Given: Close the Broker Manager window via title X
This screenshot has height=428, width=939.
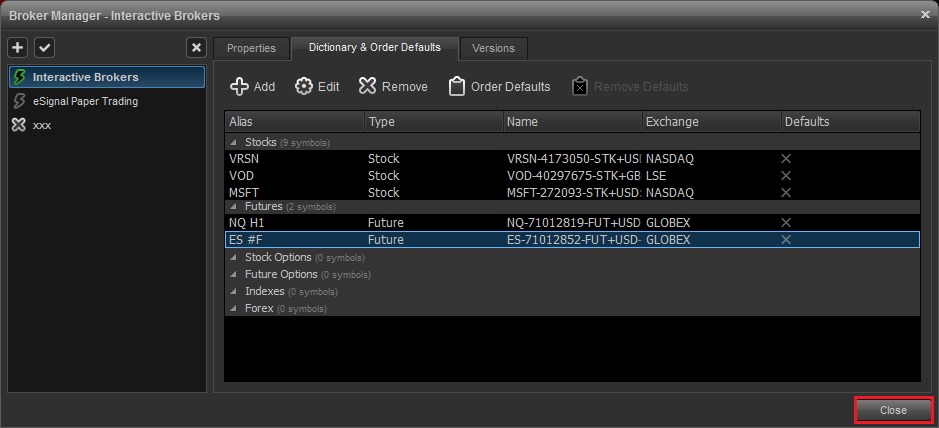Looking at the screenshot, I should pyautogui.click(x=925, y=15).
